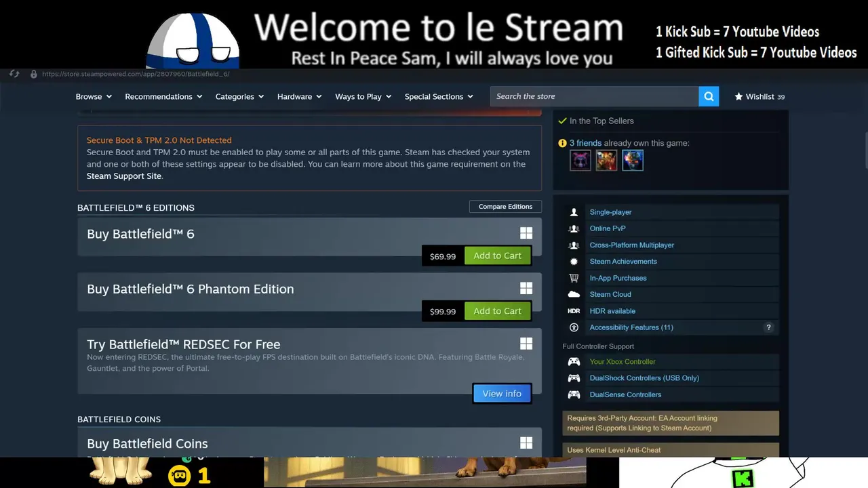
Task: Click the 3 friends link
Action: point(585,143)
